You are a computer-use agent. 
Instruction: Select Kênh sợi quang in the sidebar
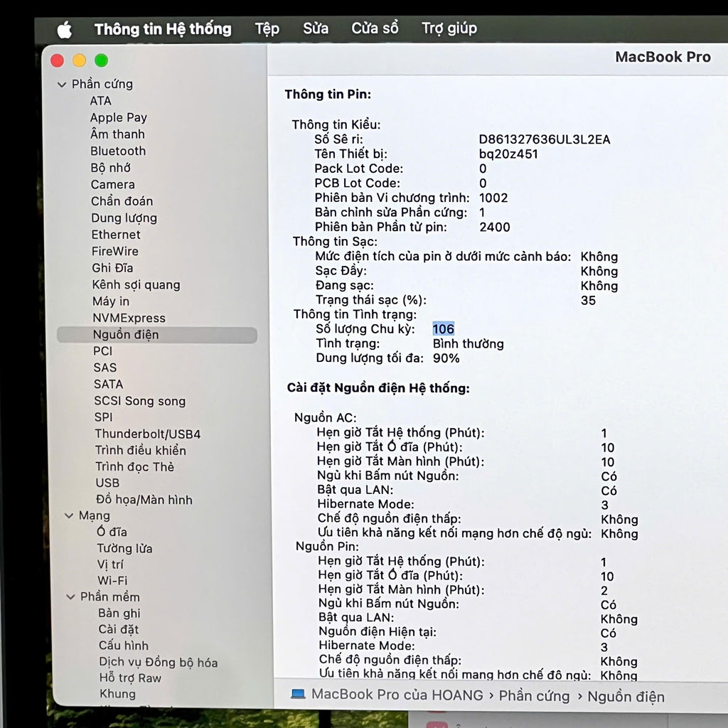[x=136, y=284]
